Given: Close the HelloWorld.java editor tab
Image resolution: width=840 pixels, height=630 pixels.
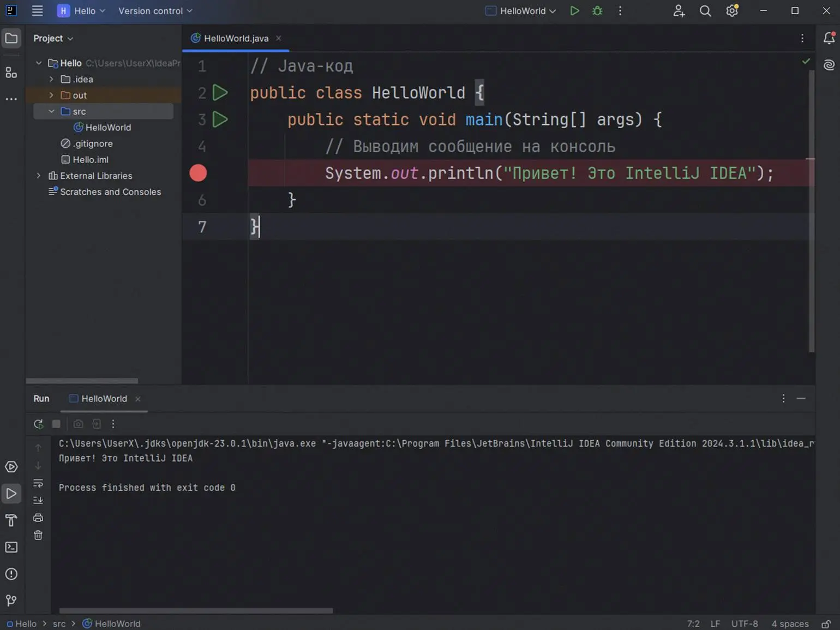Looking at the screenshot, I should pos(279,38).
